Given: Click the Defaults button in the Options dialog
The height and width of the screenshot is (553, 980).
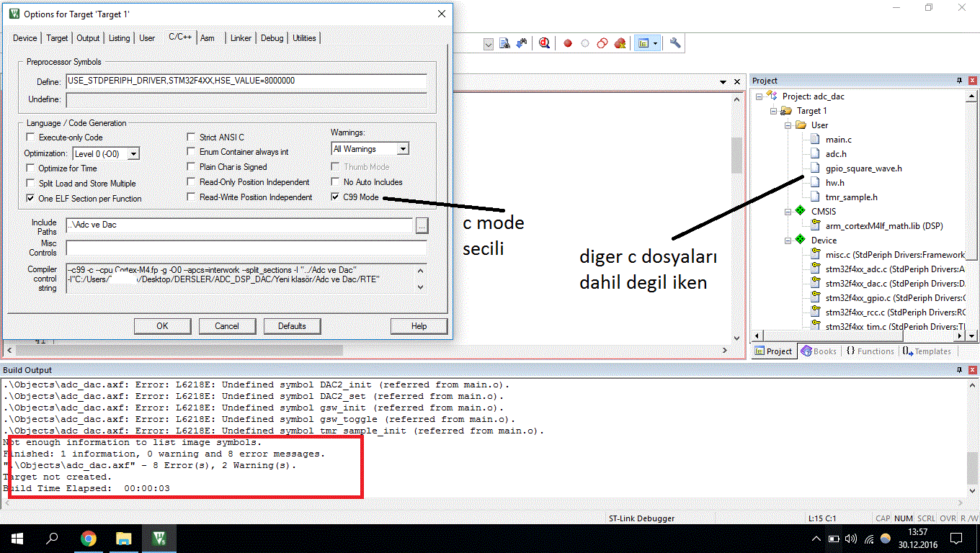Looking at the screenshot, I should tap(292, 326).
